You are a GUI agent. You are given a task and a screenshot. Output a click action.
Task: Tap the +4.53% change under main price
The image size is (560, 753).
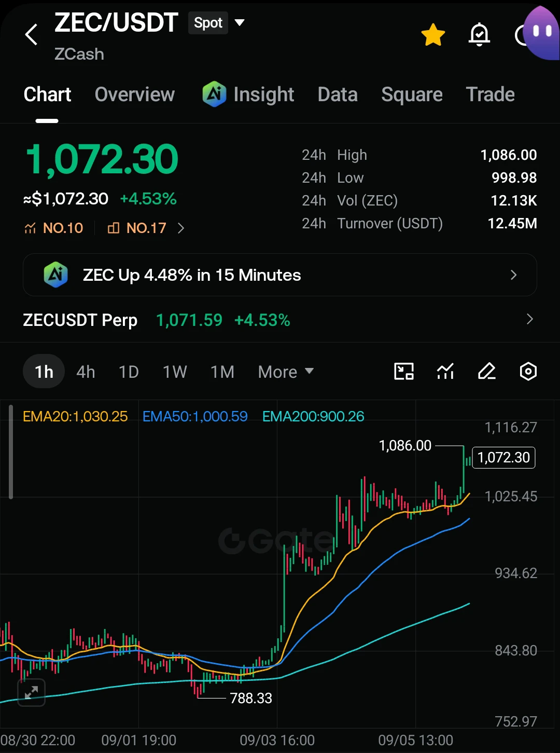148,199
